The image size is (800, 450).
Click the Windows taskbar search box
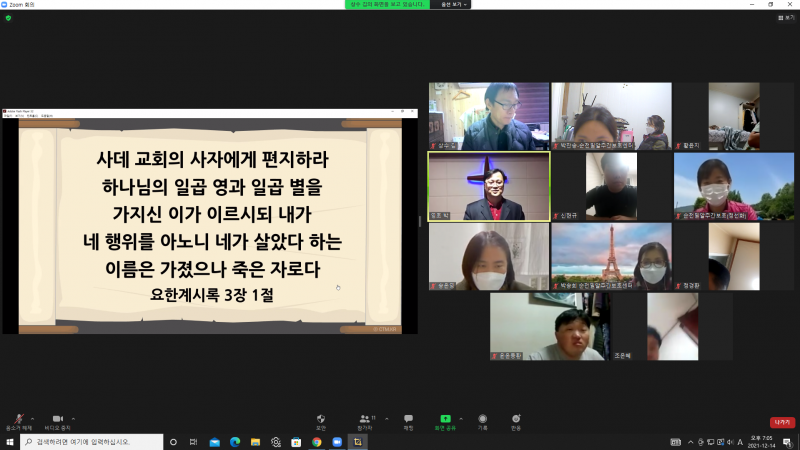tap(92, 442)
